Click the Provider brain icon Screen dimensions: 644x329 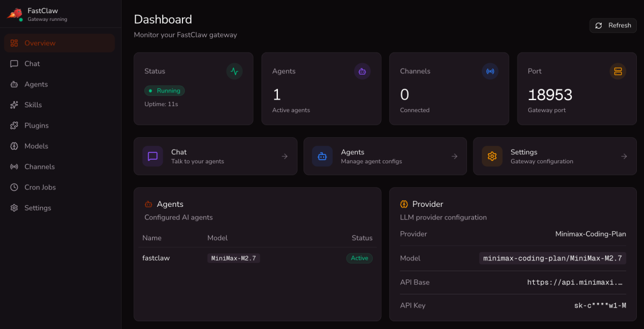(x=404, y=204)
